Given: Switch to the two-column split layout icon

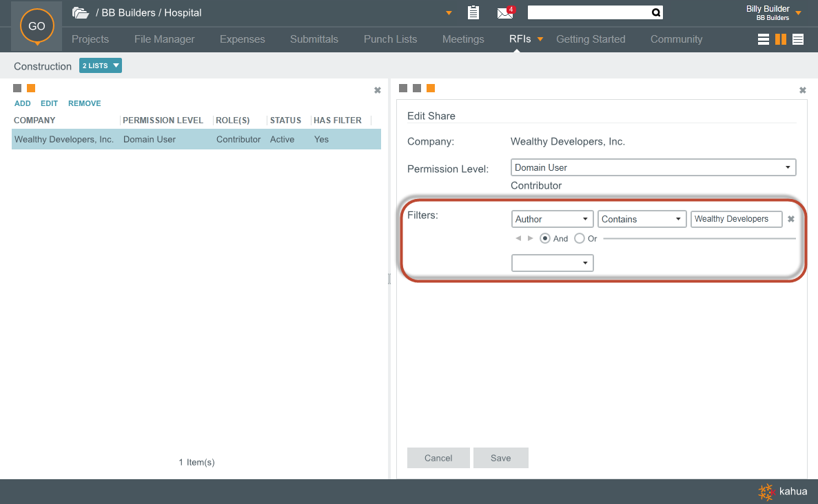Looking at the screenshot, I should click(780, 39).
